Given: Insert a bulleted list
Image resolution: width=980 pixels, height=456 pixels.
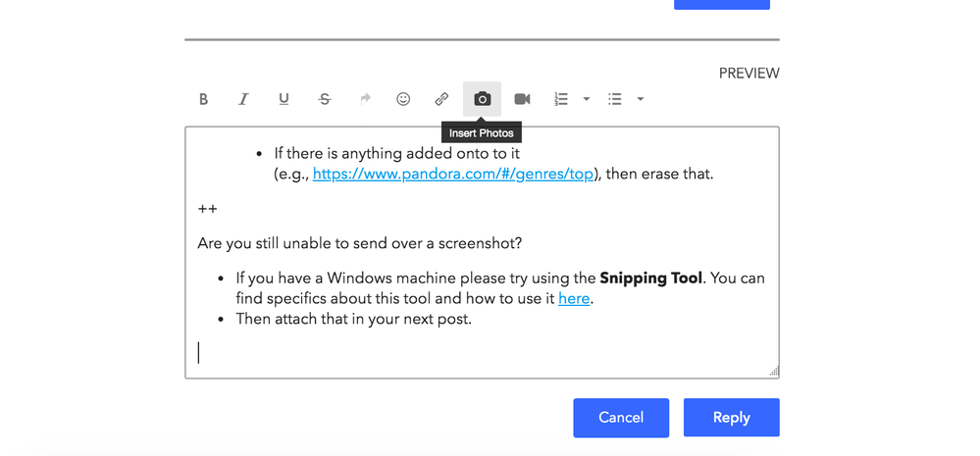Looking at the screenshot, I should click(x=615, y=99).
